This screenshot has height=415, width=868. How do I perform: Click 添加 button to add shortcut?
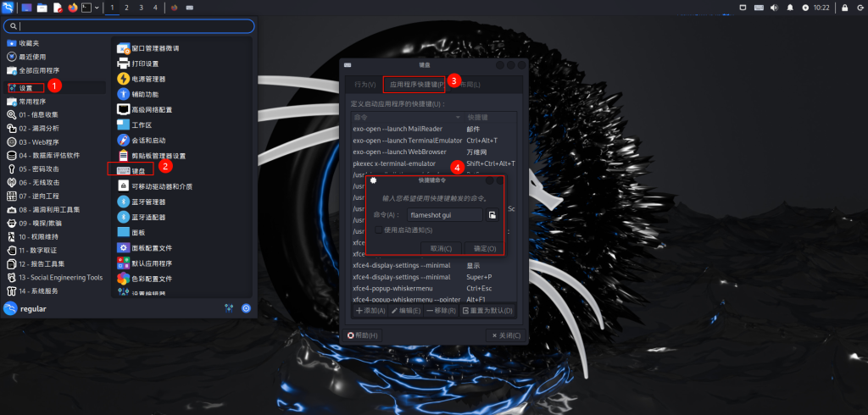click(x=371, y=311)
